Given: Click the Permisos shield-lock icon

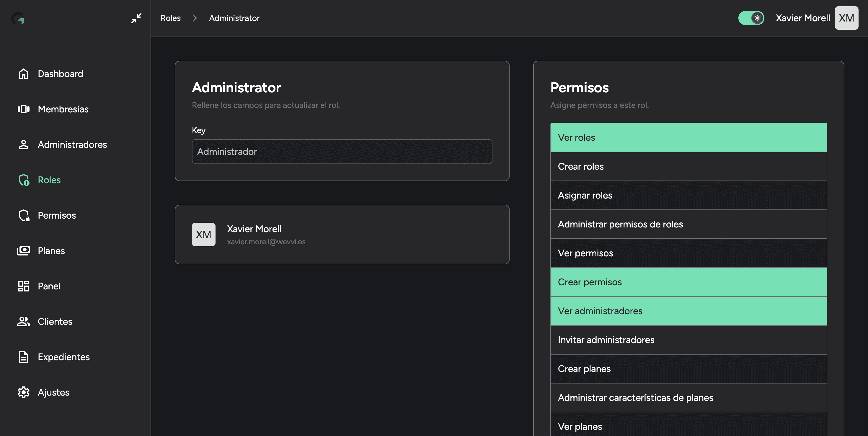Looking at the screenshot, I should [24, 215].
